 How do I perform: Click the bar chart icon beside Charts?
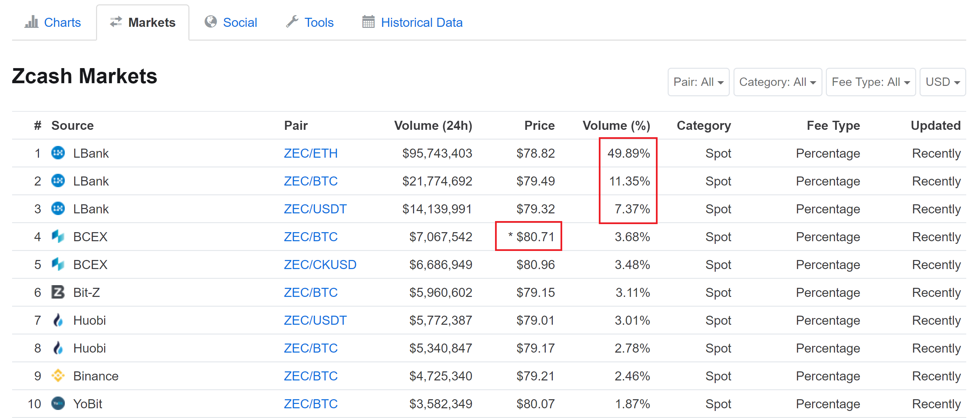point(32,22)
